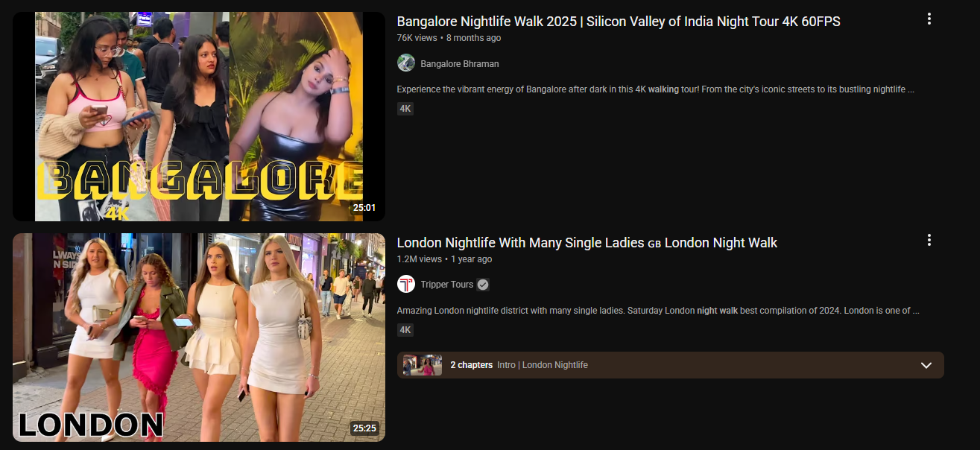The image size is (980, 450).
Task: Click the small chapters preview thumbnail
Action: pyautogui.click(x=422, y=365)
